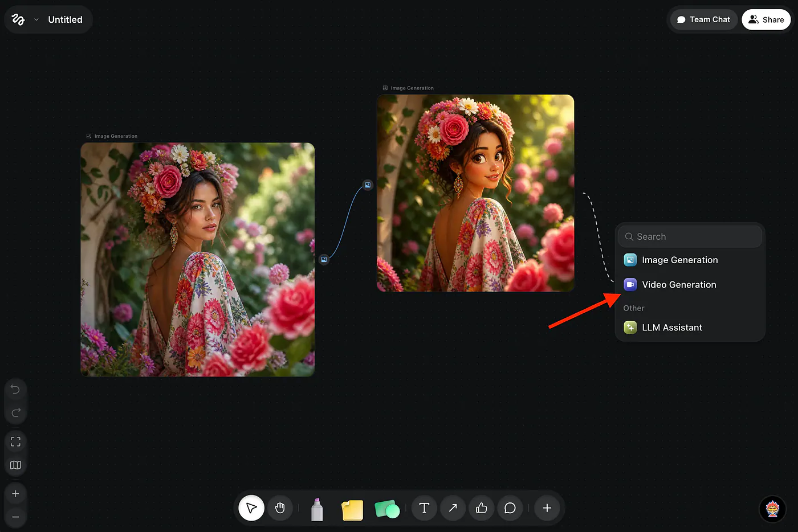Click the Untitled project title
Viewport: 798px width, 532px height.
(65, 19)
